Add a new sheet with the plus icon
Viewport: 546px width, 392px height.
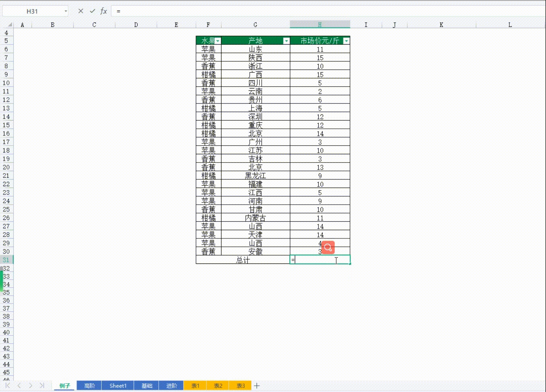pyautogui.click(x=257, y=385)
